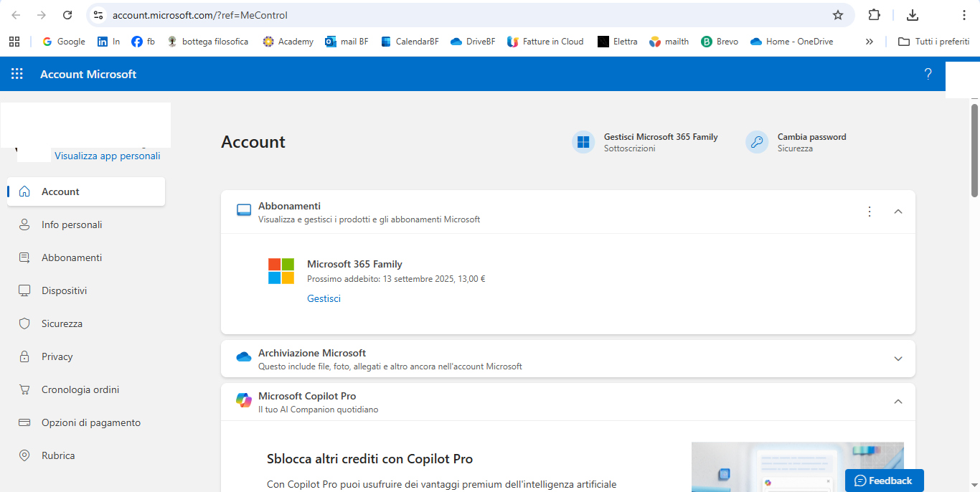This screenshot has width=980, height=492.
Task: Open Rubrica in the sidebar
Action: click(86, 455)
